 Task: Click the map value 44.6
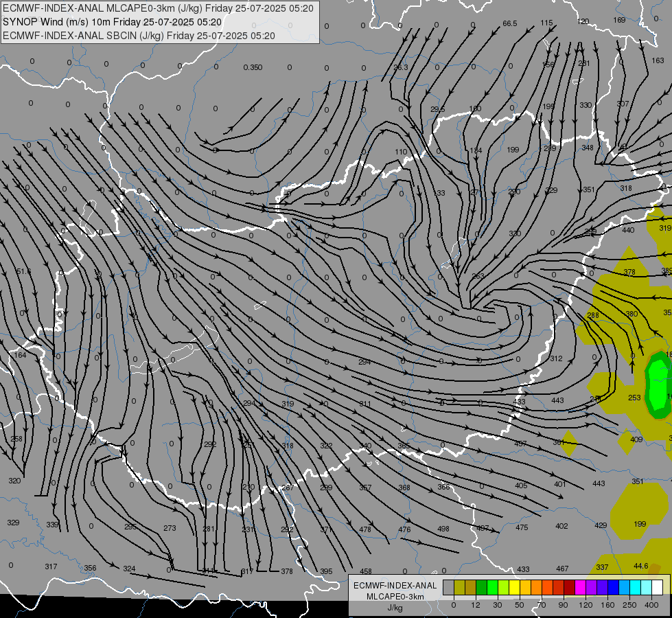(x=640, y=566)
